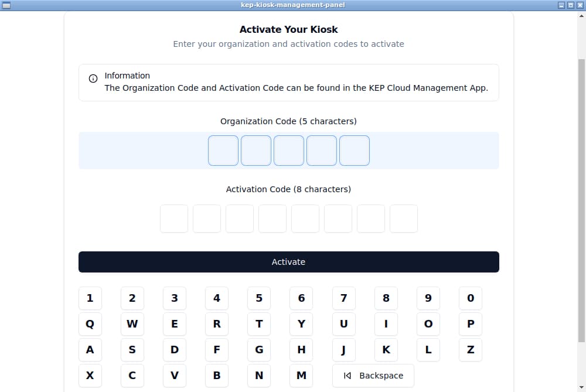Click the scrollbar down arrow
Image resolution: width=586 pixels, height=392 pixels.
[x=581, y=387]
